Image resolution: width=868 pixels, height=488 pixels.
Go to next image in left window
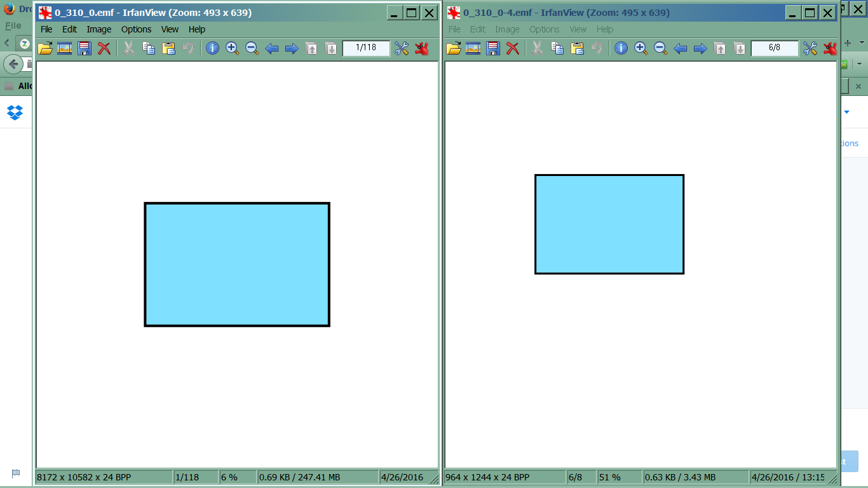point(292,48)
